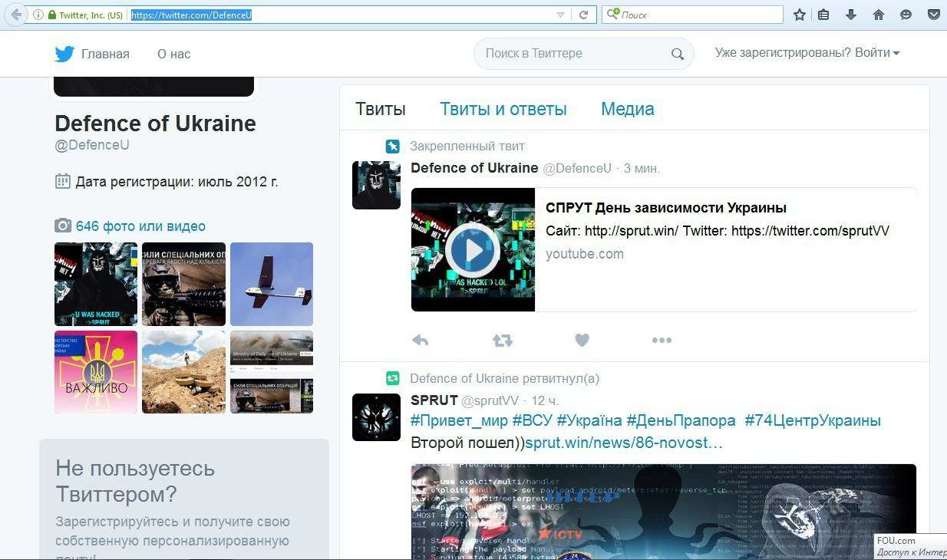This screenshot has height=560, width=947.
Task: Click the Pocket icon in toolbar
Action: click(x=934, y=15)
